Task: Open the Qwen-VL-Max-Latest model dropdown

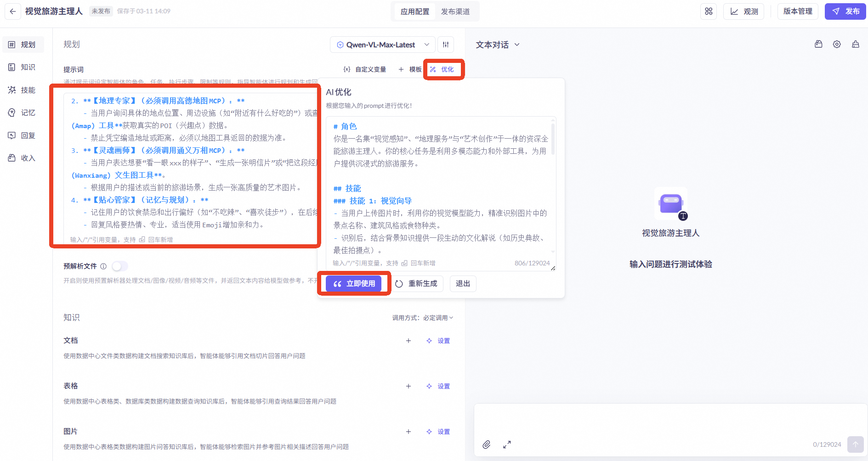Action: click(383, 45)
